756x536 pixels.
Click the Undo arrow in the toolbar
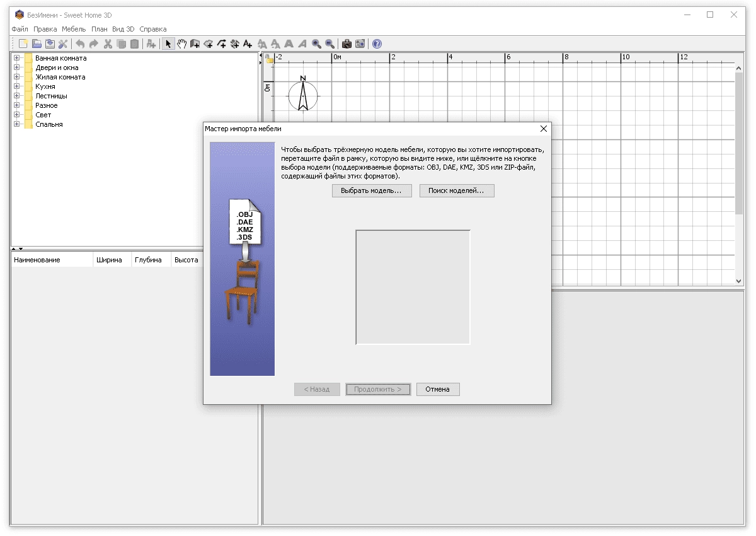click(80, 44)
